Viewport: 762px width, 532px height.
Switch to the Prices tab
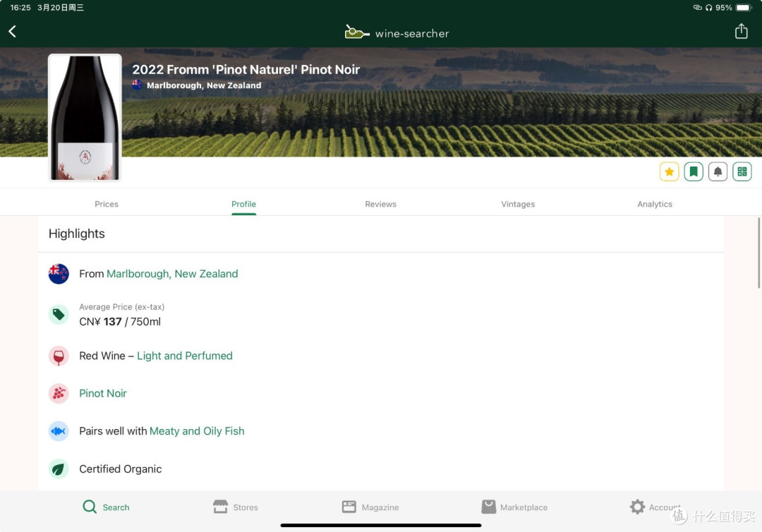coord(107,204)
